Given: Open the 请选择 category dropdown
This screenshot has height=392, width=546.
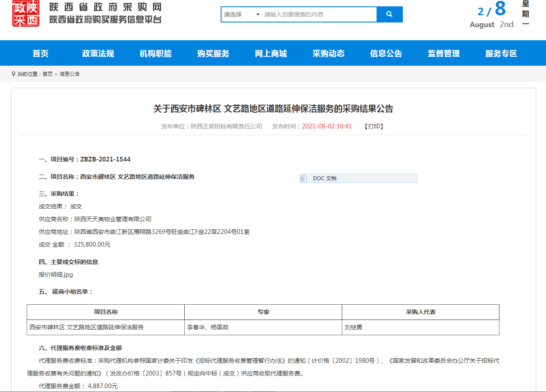Looking at the screenshot, I should point(241,14).
